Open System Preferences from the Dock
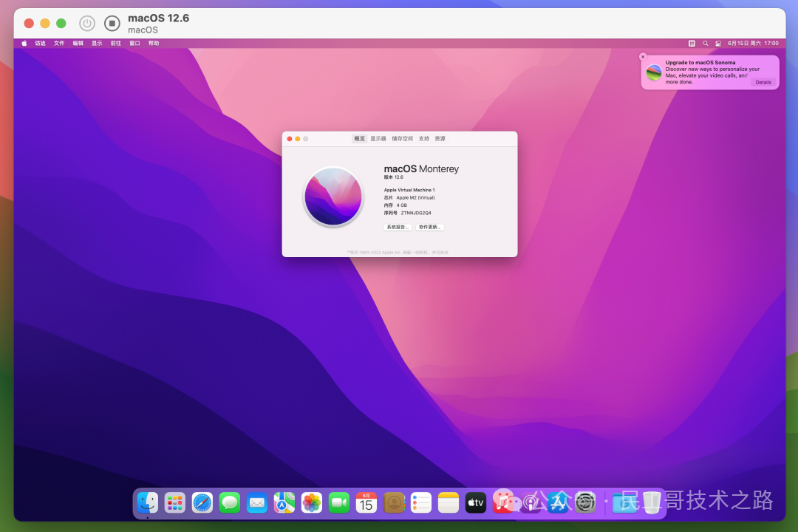Image resolution: width=798 pixels, height=532 pixels. click(x=585, y=503)
